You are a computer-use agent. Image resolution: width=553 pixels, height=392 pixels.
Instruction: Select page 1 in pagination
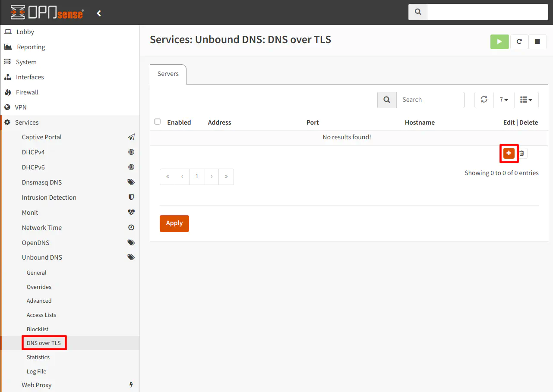coord(197,177)
